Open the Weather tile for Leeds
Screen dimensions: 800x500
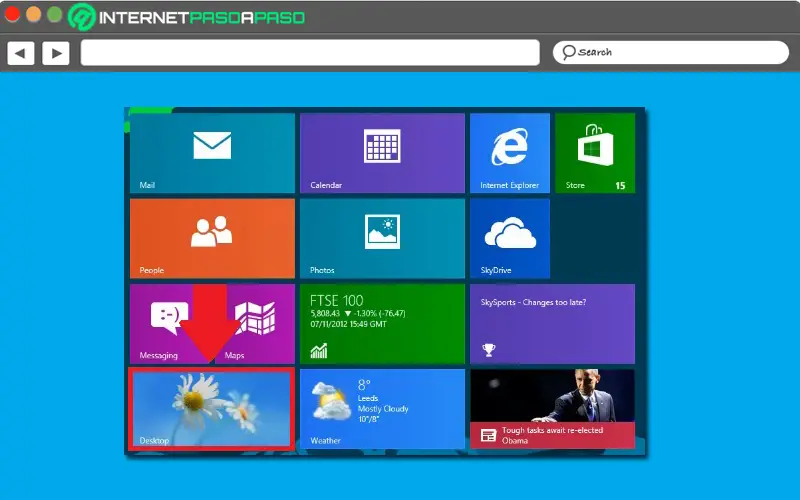[x=382, y=409]
